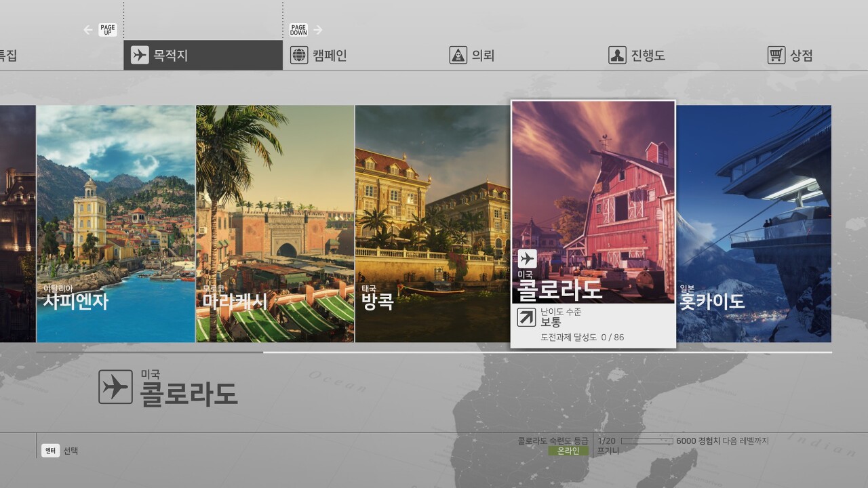Select the 마라케시 Morocco destination card
The image size is (868, 488).
(275, 224)
